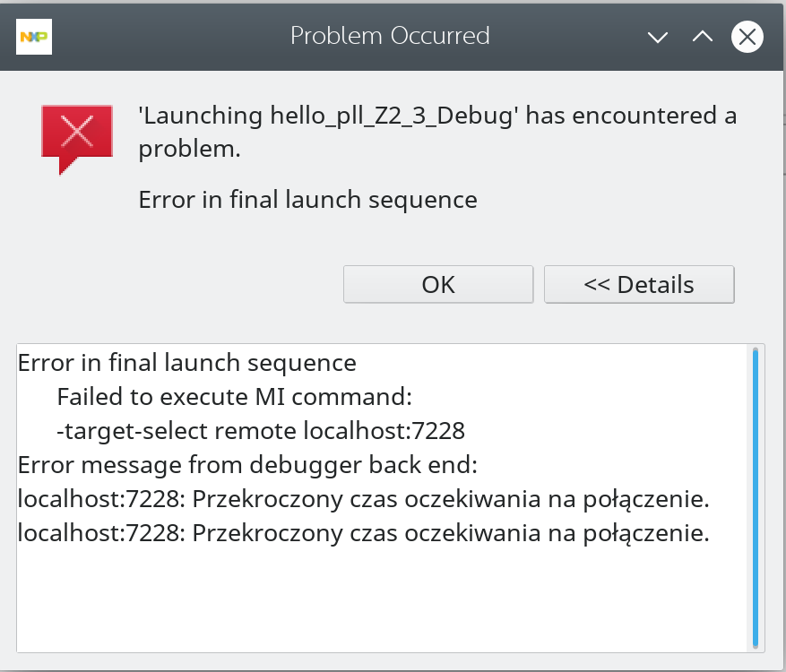Maximize dialog with the up chevron
The width and height of the screenshot is (786, 672).
click(x=703, y=37)
